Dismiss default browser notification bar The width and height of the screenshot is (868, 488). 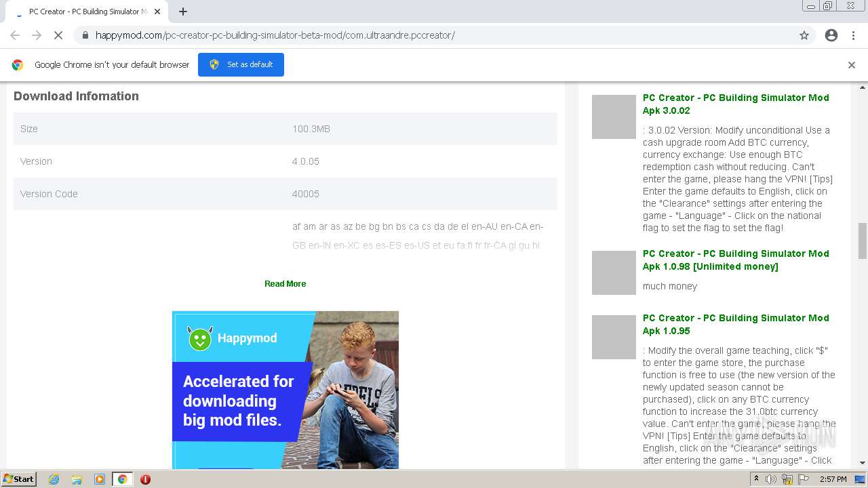point(852,65)
